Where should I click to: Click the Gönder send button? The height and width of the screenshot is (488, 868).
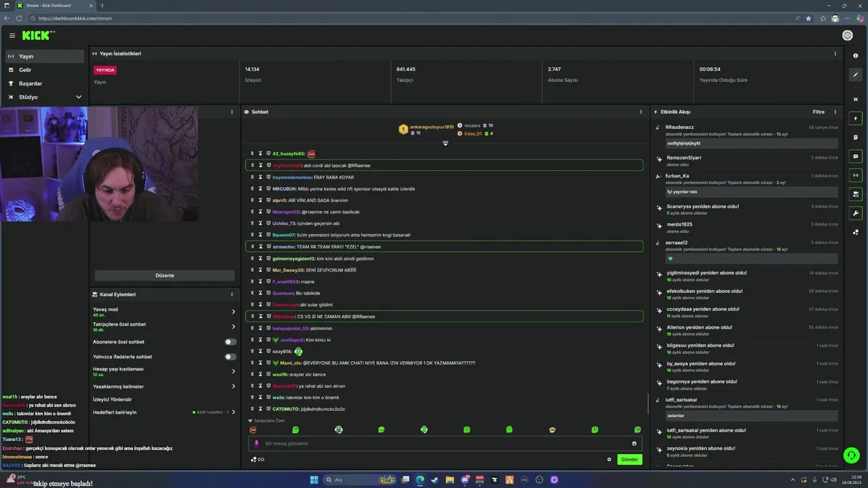point(629,460)
